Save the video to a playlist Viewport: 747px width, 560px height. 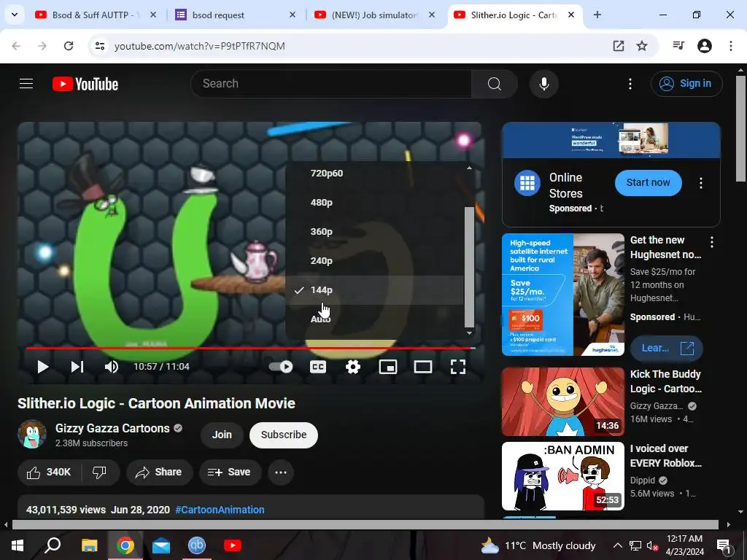click(x=230, y=472)
